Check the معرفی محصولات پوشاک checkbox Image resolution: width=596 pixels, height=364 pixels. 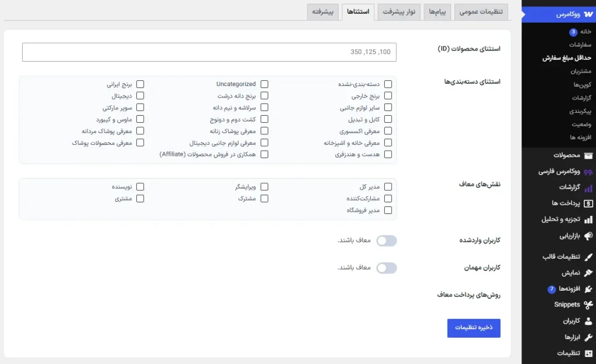coord(140,142)
